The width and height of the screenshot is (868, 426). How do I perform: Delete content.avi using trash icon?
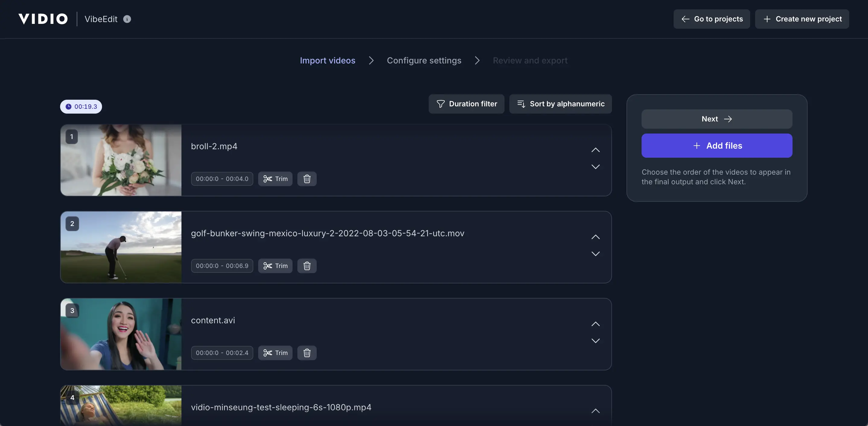(x=307, y=353)
